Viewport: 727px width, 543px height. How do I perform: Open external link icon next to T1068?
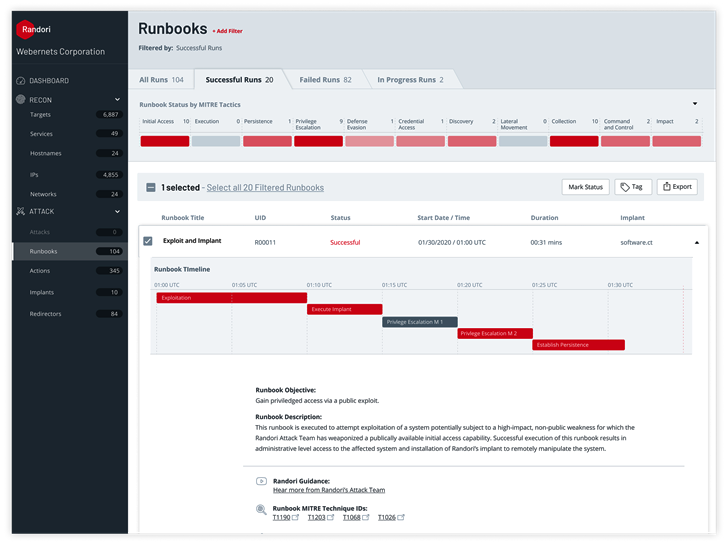pyautogui.click(x=365, y=517)
